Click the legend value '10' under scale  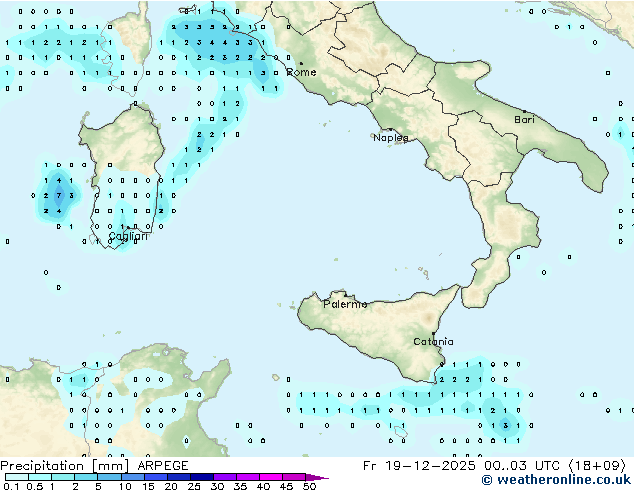tap(125, 486)
